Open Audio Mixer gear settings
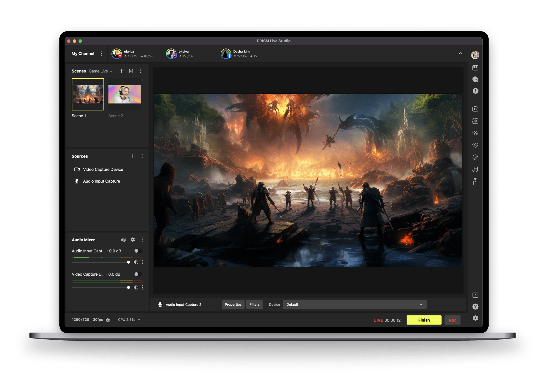The height and width of the screenshot is (392, 548). tap(133, 240)
